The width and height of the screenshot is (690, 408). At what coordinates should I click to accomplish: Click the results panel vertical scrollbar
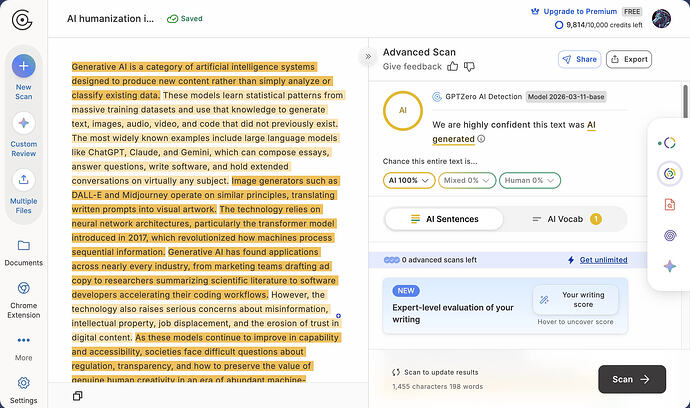(685, 102)
